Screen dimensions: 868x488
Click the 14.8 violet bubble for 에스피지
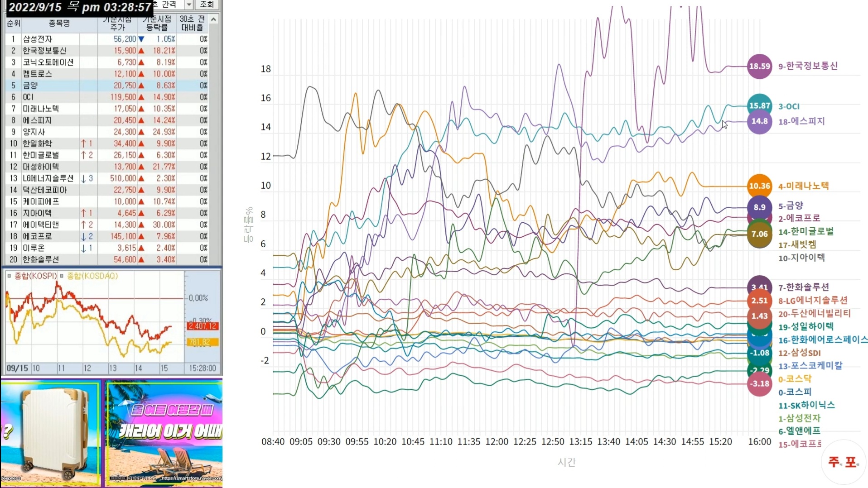(x=759, y=121)
